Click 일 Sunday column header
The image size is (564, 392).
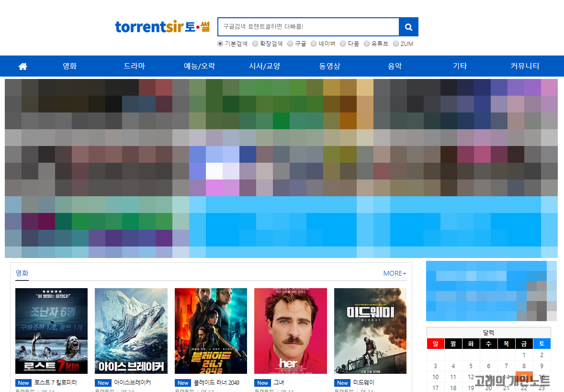436,344
